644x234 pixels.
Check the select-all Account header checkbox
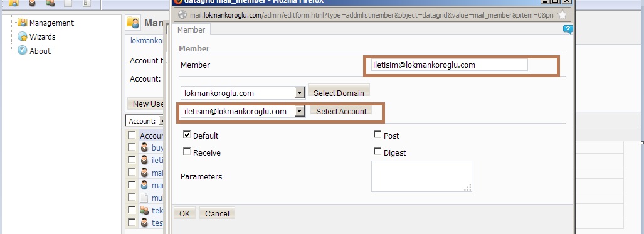tap(132, 135)
